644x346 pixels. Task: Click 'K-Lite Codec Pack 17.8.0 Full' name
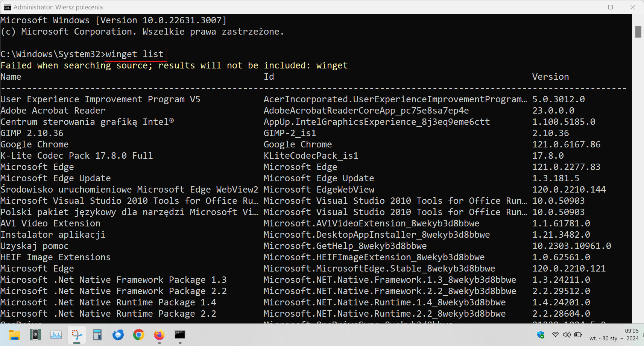coord(77,156)
